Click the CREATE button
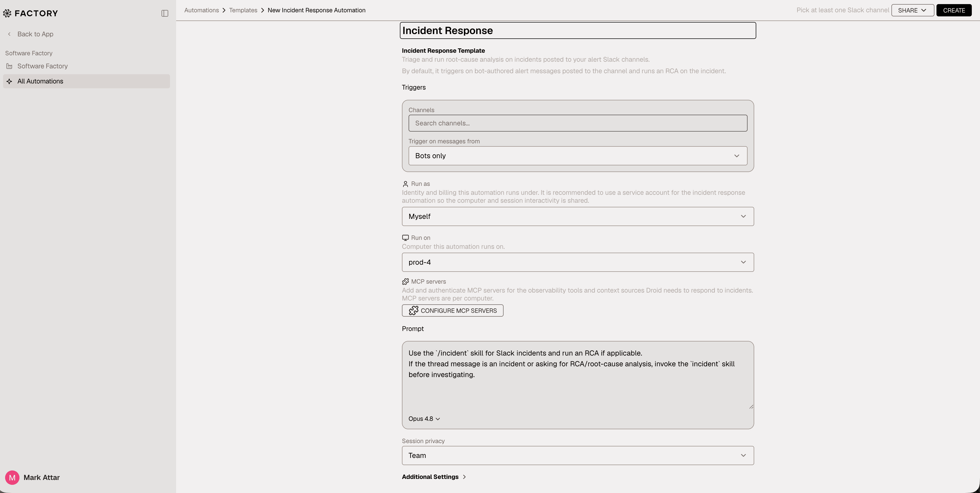Image resolution: width=980 pixels, height=493 pixels. 954,10
